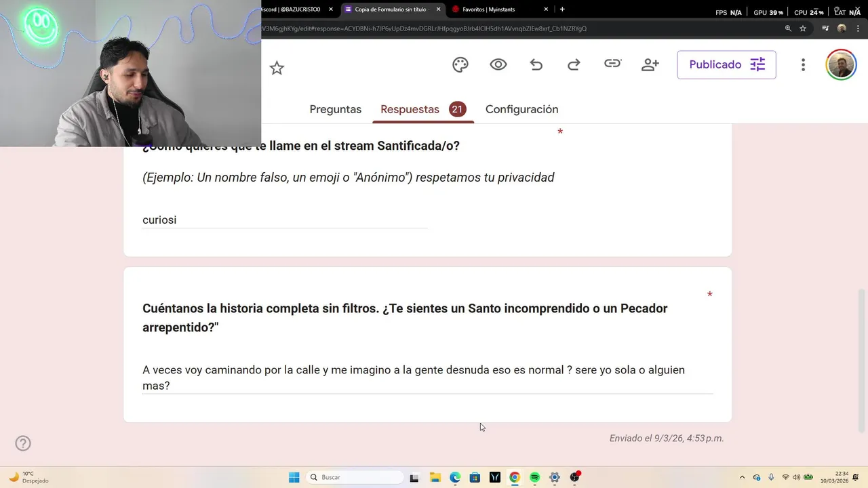The height and width of the screenshot is (488, 868).
Task: Close the Discord browser tab
Action: [x=331, y=9]
